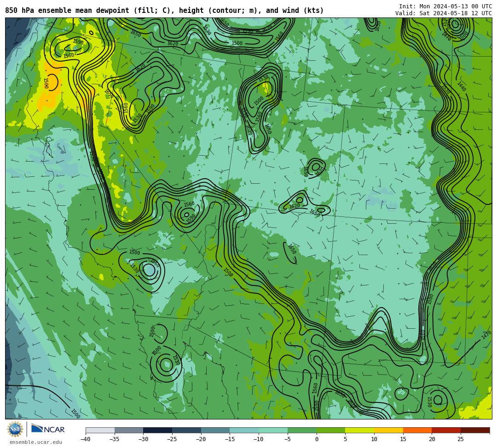Select the amber colorbar swatch from 10 to 15
Viewport: 497px width, 448px height.
(388, 430)
